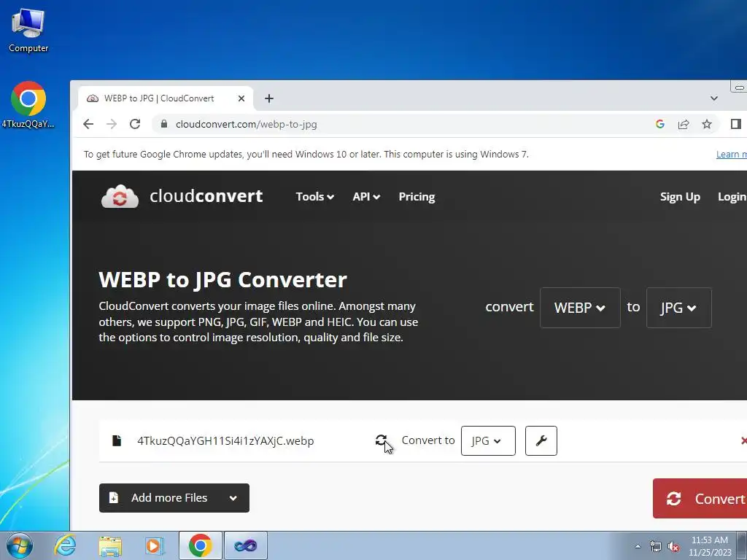Open the JPG target format dropdown in header
This screenshot has width=747, height=560.
tap(678, 308)
